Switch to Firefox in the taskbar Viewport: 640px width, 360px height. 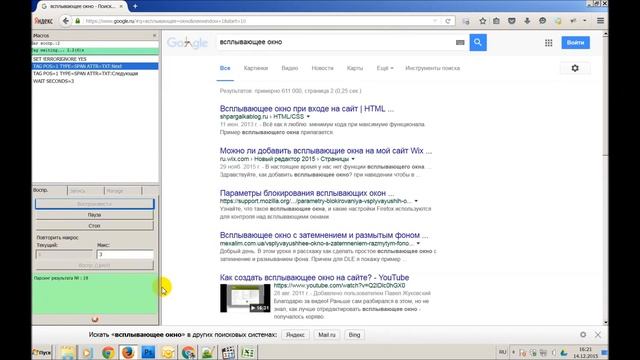pos(128,352)
